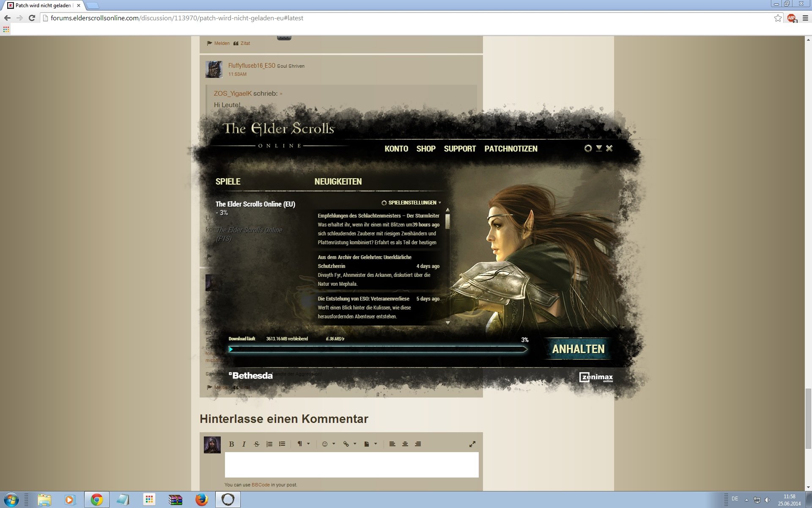This screenshot has height=508, width=812.
Task: Toggle bold formatting in comment editor
Action: point(231,444)
